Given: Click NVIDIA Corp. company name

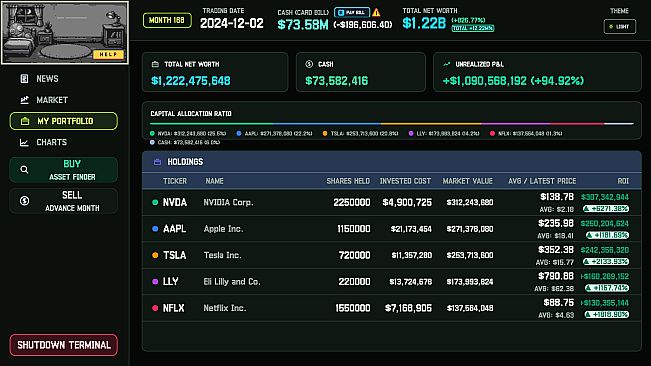Looking at the screenshot, I should pos(228,203).
